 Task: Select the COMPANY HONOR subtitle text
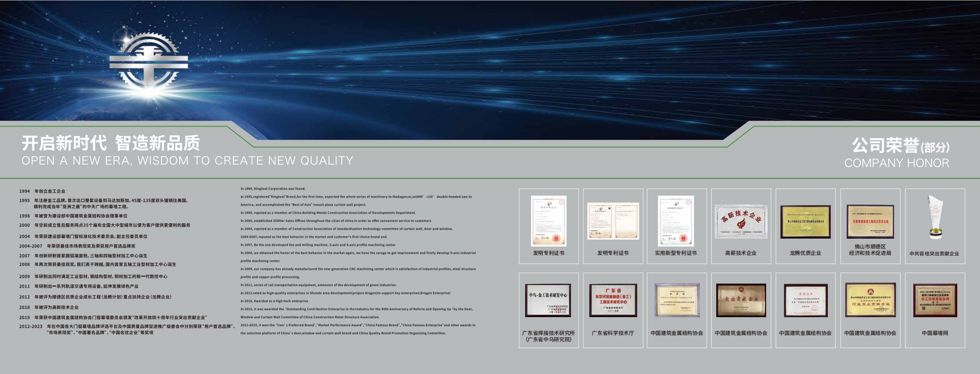(x=897, y=163)
